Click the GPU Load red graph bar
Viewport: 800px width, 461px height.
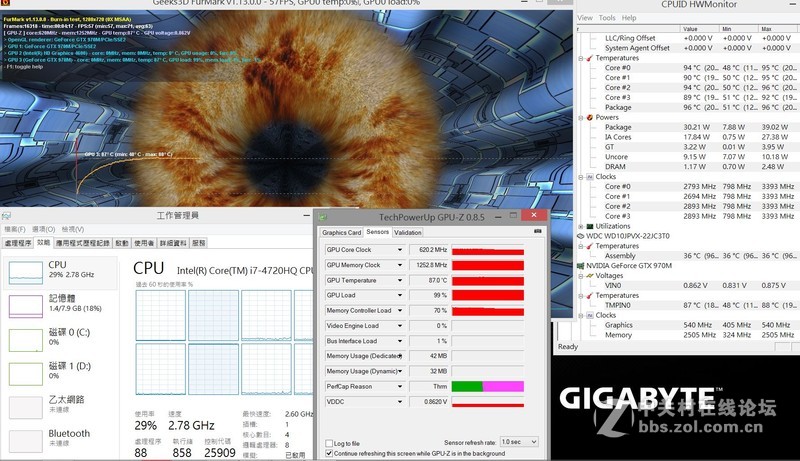coord(488,295)
